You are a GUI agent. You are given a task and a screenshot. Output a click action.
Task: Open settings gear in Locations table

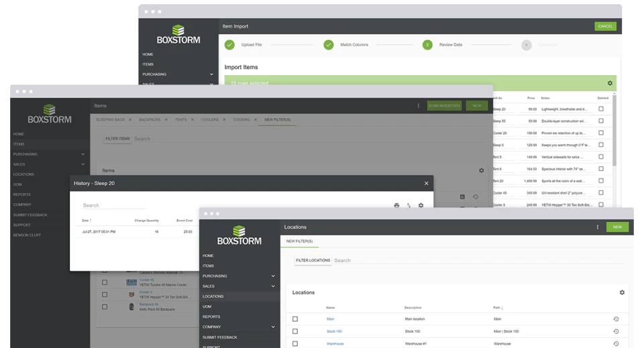(x=622, y=292)
